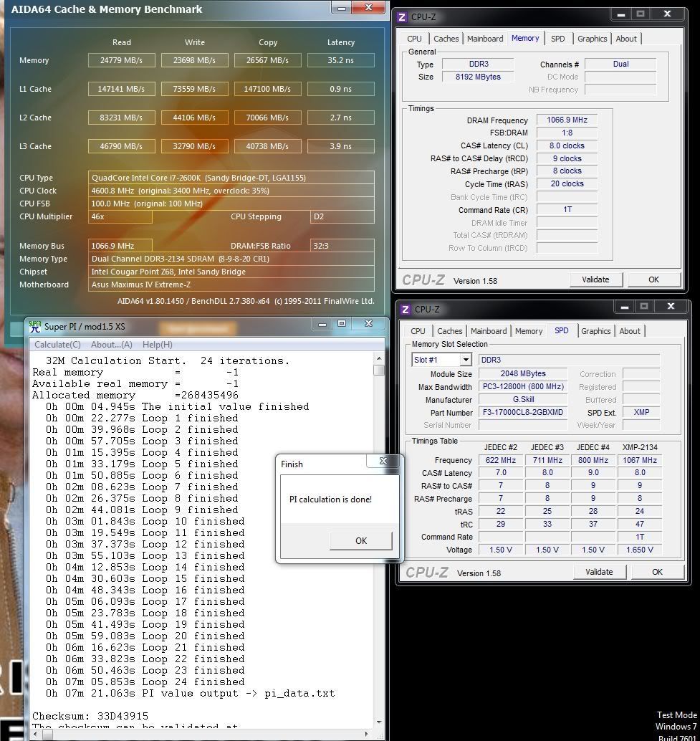The height and width of the screenshot is (741, 700).
Task: Click the XMP-2134 Frequency 1067 MHz cell
Action: tap(640, 460)
